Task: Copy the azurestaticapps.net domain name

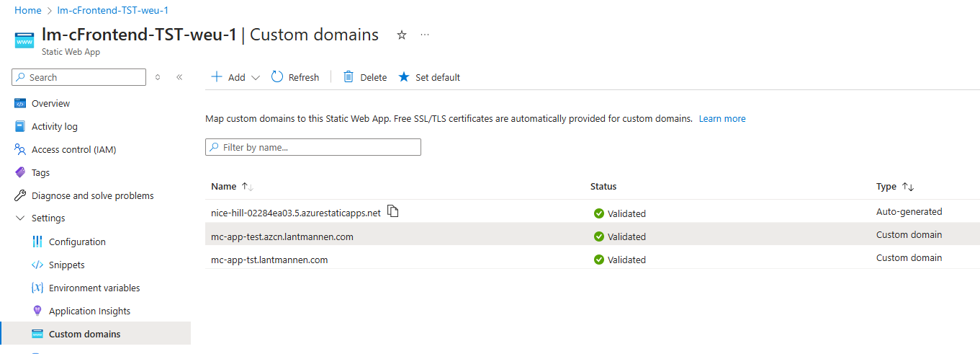Action: pyautogui.click(x=392, y=211)
